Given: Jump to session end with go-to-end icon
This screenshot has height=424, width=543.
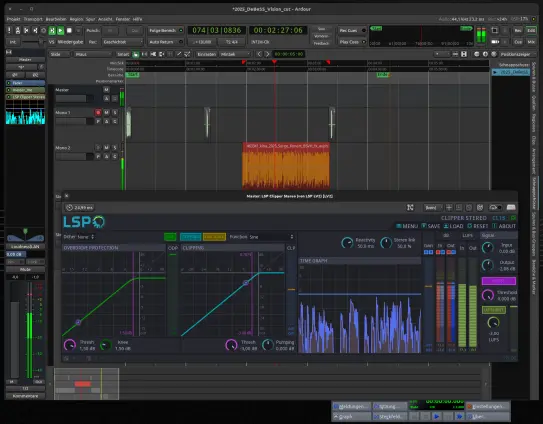Looking at the screenshot, I should 35,30.
